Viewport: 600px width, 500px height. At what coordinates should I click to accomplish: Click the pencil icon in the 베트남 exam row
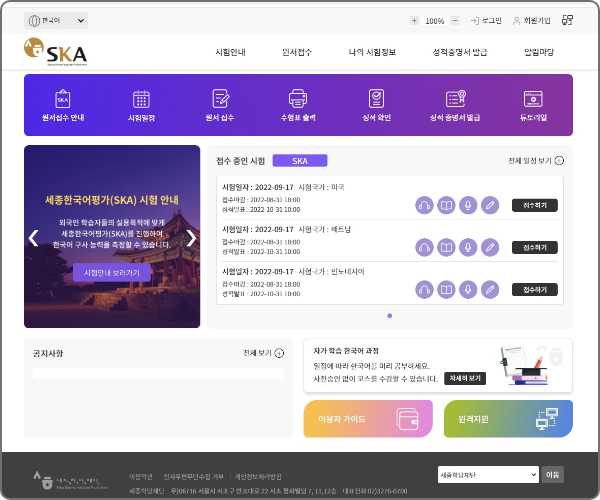click(490, 248)
